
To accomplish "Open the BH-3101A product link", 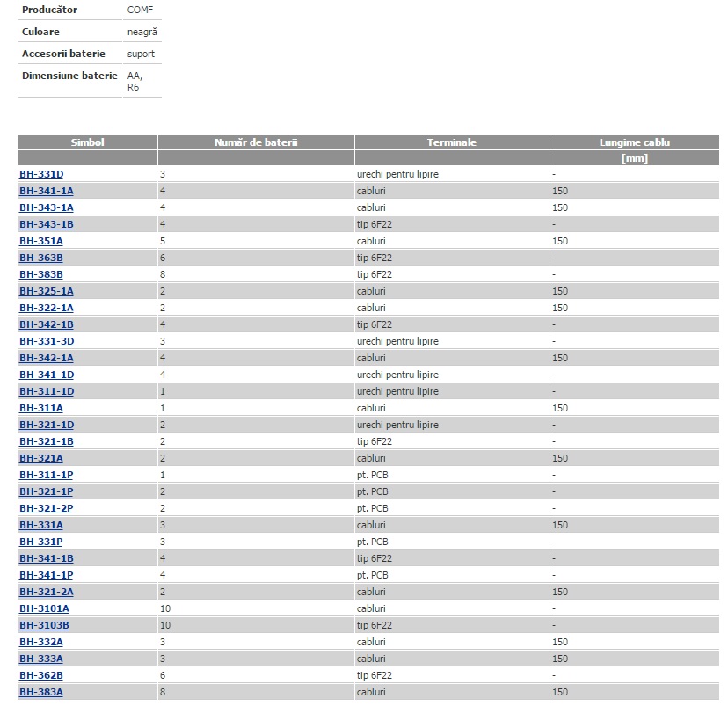I will point(44,608).
